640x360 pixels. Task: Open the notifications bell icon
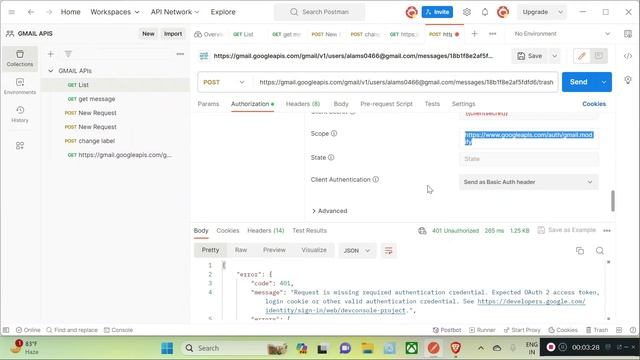coord(484,12)
